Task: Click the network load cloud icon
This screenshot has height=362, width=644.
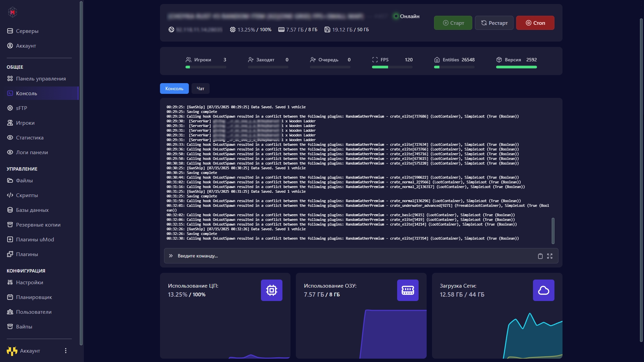Action: click(x=543, y=290)
